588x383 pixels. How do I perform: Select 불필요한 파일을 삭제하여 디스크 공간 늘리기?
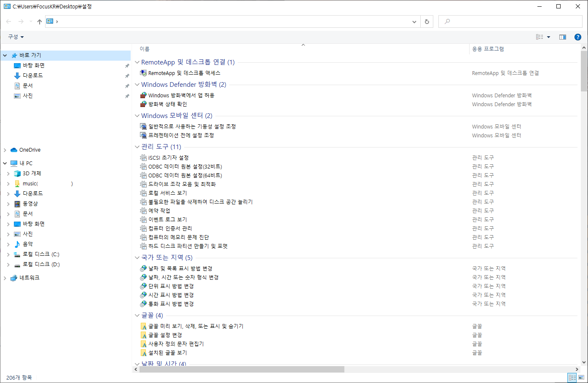click(201, 202)
